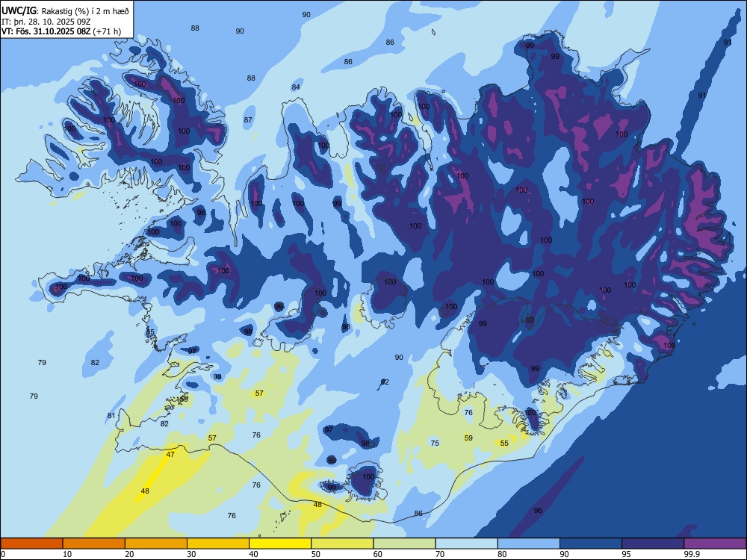Select the dark blue 90–95 legend swatch
747x560 pixels.
coord(591,544)
